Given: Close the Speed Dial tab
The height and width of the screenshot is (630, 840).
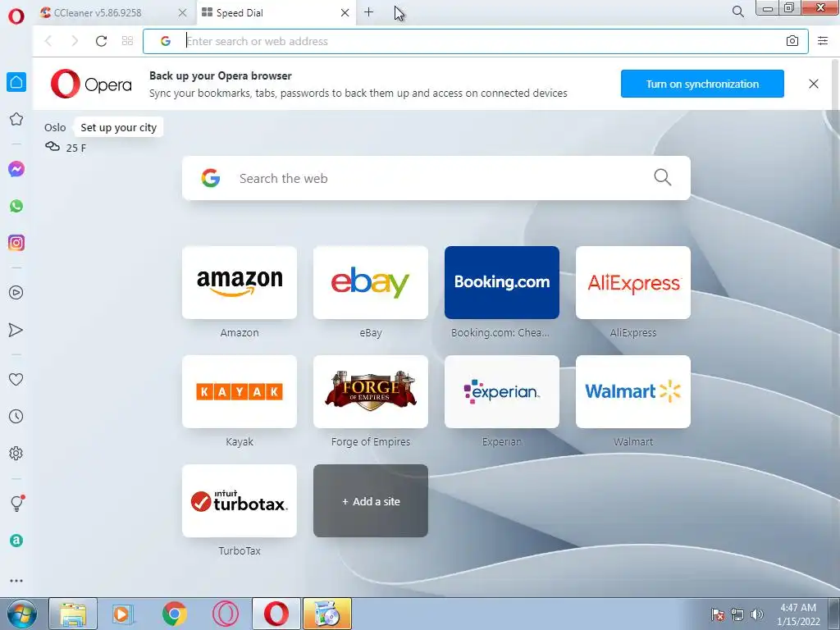Looking at the screenshot, I should pos(345,13).
